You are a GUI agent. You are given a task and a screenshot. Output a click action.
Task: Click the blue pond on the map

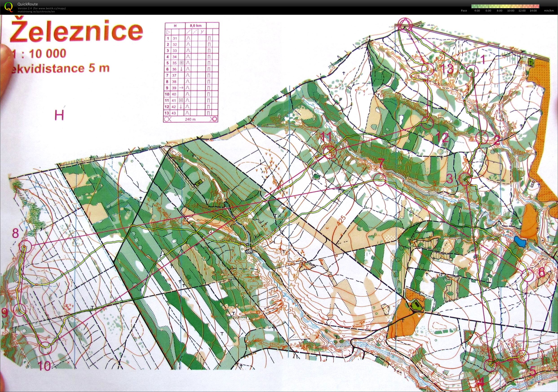[x=520, y=242]
